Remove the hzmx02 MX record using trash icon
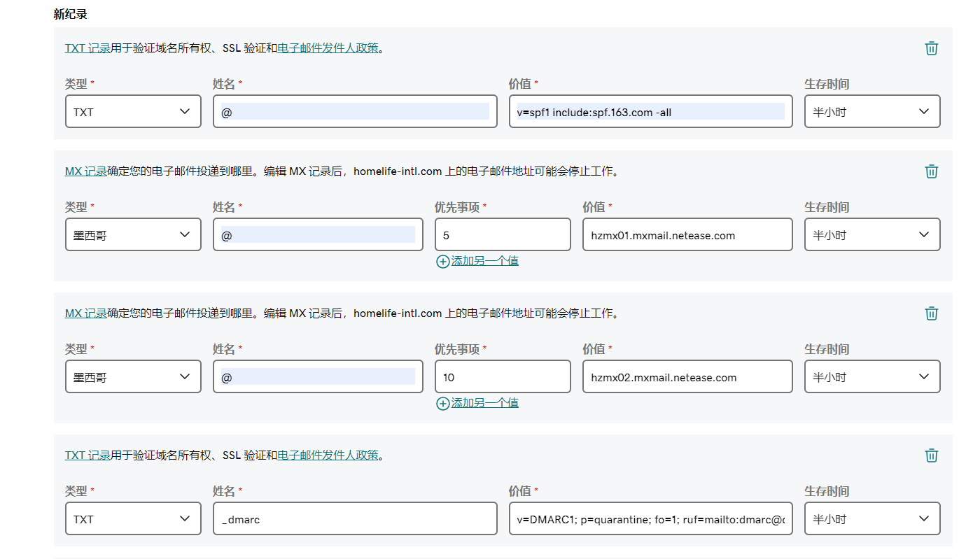The height and width of the screenshot is (559, 980). pos(931,313)
